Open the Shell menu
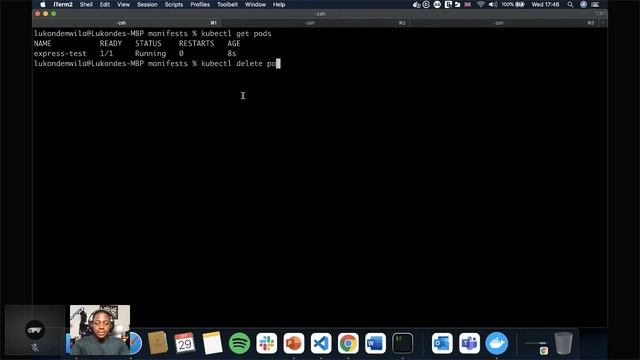 86,4
